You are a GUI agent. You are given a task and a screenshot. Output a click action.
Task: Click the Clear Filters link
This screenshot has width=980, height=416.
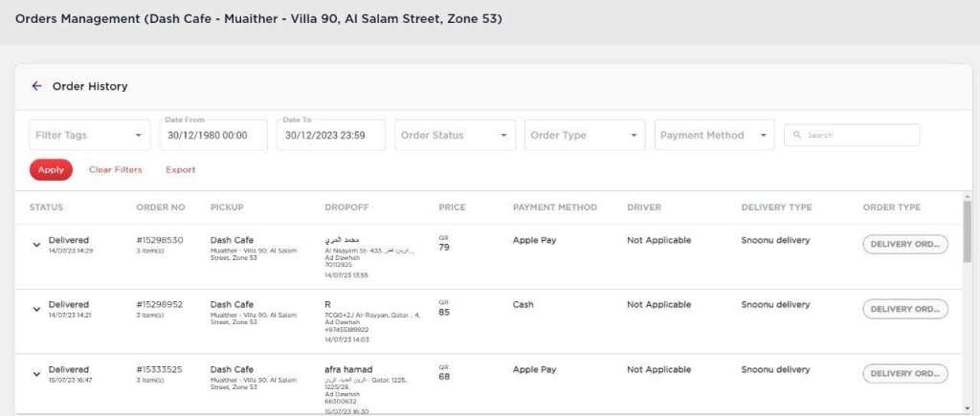click(x=115, y=170)
